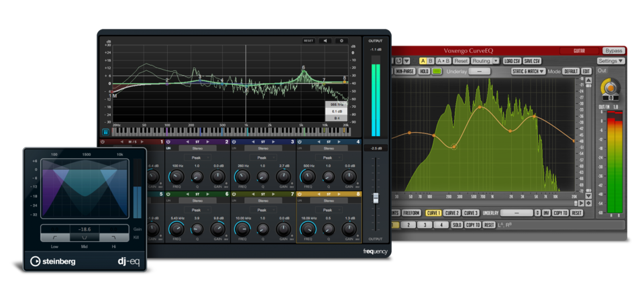Click band 2 next channel mode arrow
Screen dimensions: 644x297
tap(207, 141)
